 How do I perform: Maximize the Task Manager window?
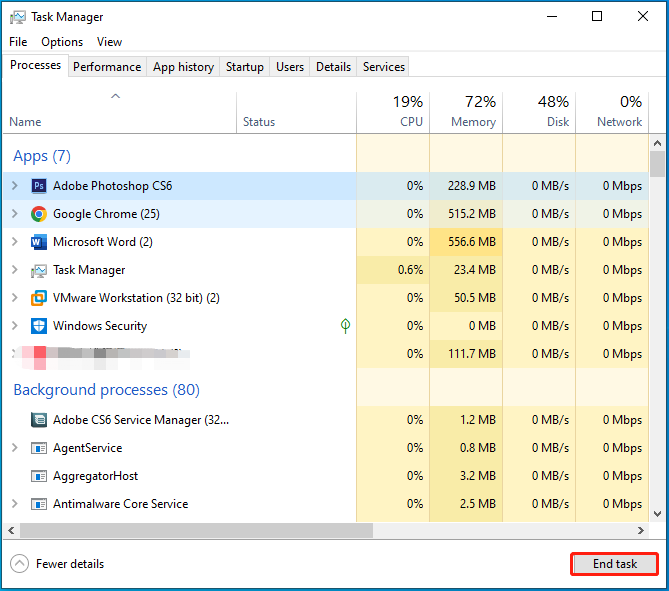(x=597, y=16)
